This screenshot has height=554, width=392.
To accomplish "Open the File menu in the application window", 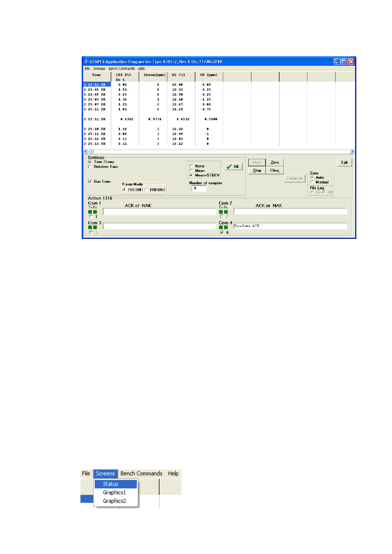I will pyautogui.click(x=87, y=69).
